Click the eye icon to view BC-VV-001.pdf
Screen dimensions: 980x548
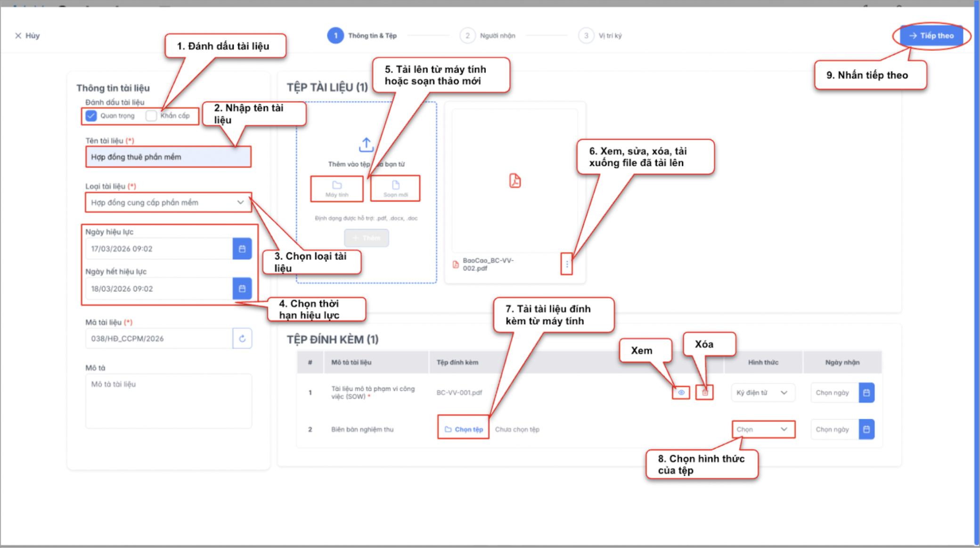681,392
